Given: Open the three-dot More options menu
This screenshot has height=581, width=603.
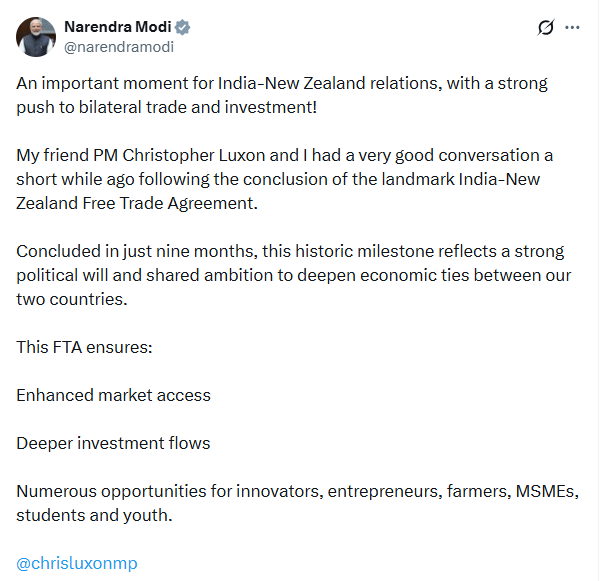Looking at the screenshot, I should click(572, 28).
